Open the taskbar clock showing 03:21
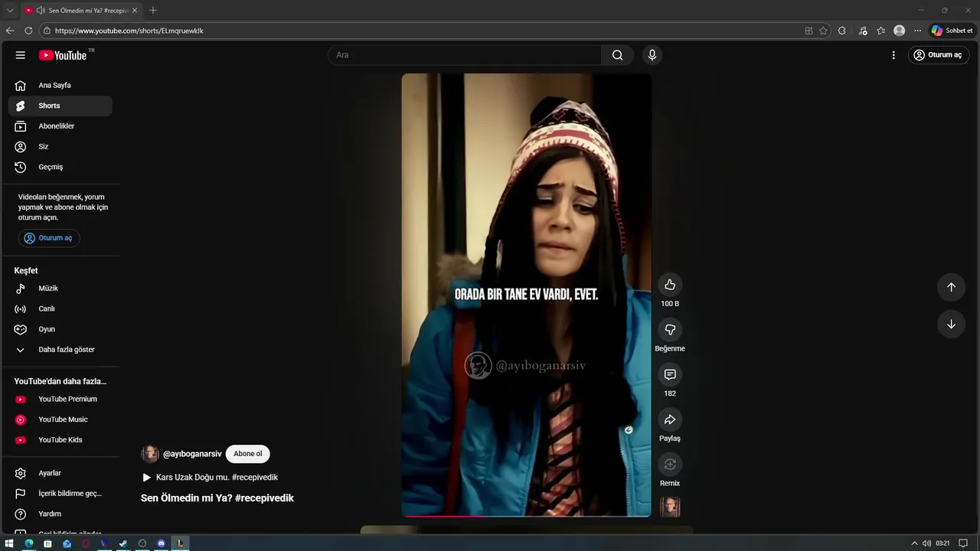 click(x=942, y=543)
